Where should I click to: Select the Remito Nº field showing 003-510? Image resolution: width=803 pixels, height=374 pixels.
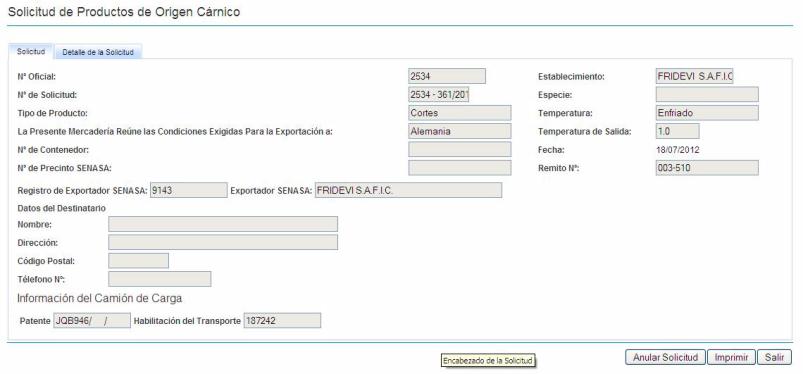click(x=707, y=168)
